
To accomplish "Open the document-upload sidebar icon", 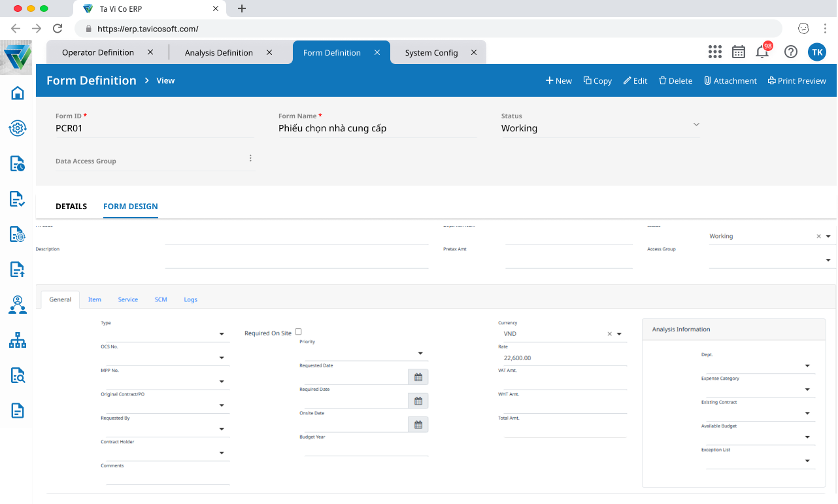I will (18, 269).
